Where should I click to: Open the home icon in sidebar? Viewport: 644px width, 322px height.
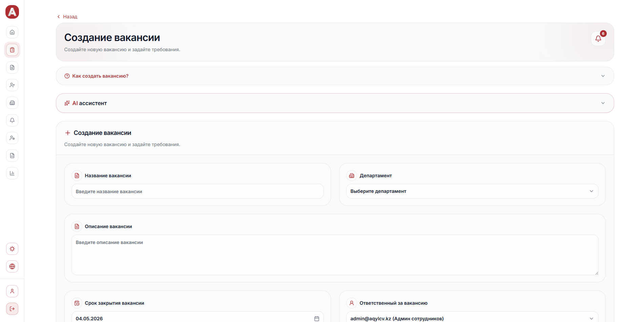click(x=12, y=32)
